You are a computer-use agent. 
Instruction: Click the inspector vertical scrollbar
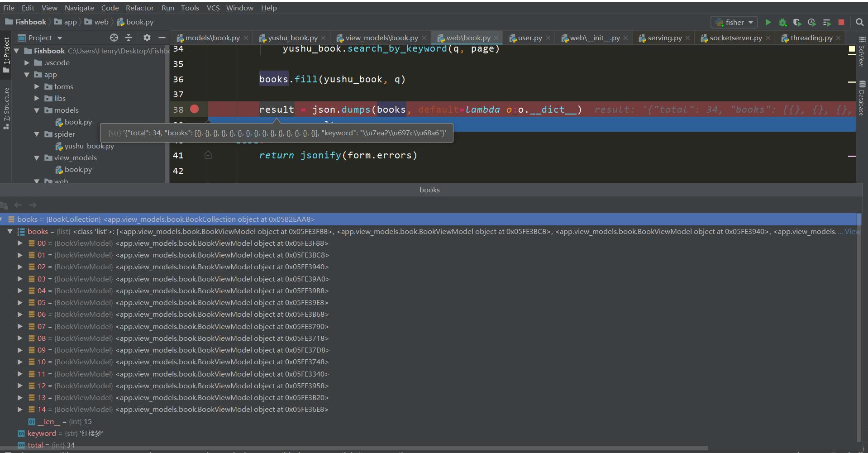click(859, 327)
